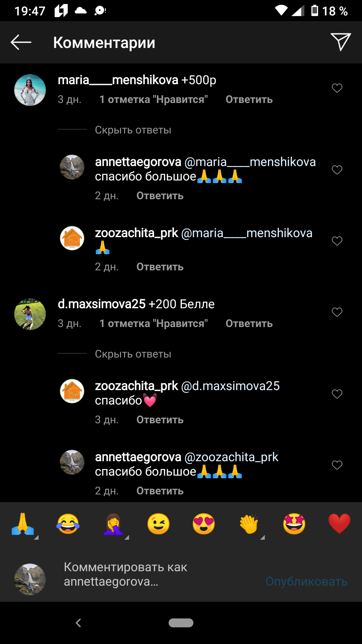Insert the praying hands emoji from quick bar
This screenshot has height=644, width=362.
pos(23,524)
